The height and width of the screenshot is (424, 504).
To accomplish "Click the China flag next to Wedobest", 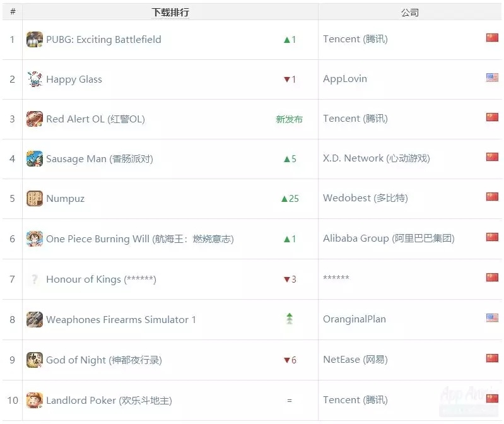I will pyautogui.click(x=492, y=196).
